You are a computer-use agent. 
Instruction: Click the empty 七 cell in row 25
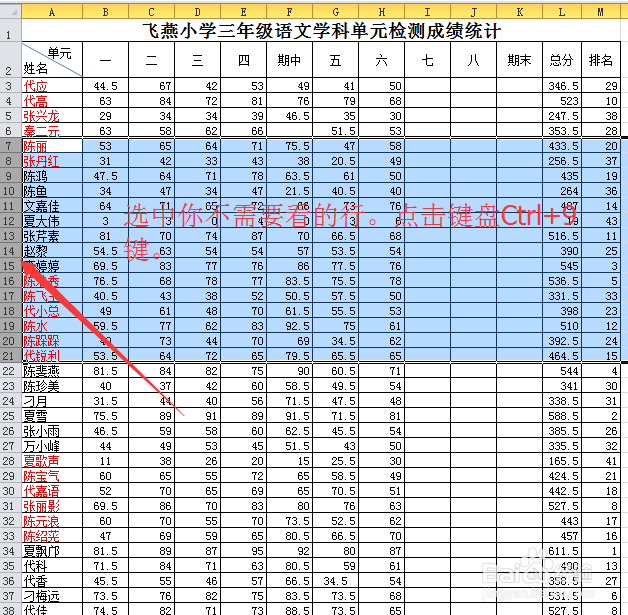[427, 416]
